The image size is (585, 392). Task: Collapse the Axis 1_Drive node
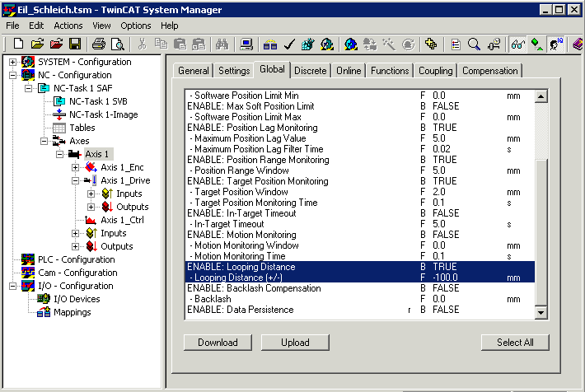click(75, 180)
